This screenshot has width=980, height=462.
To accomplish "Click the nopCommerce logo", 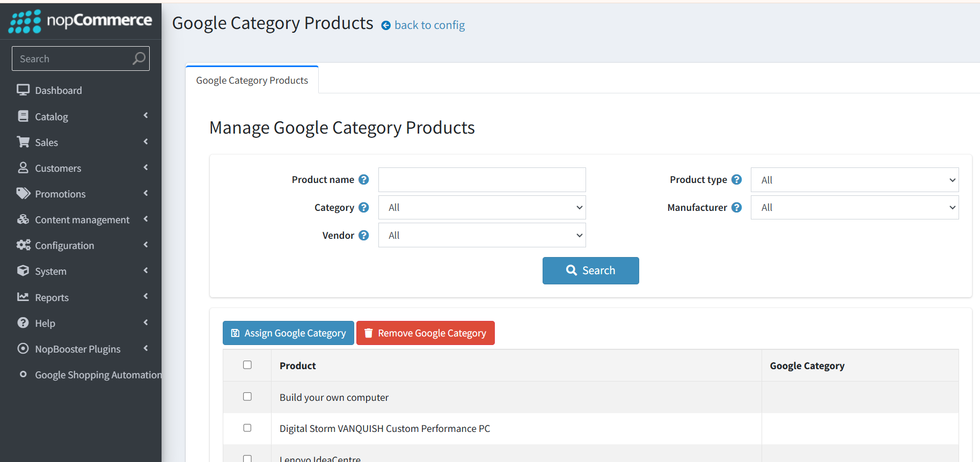I will point(81,21).
